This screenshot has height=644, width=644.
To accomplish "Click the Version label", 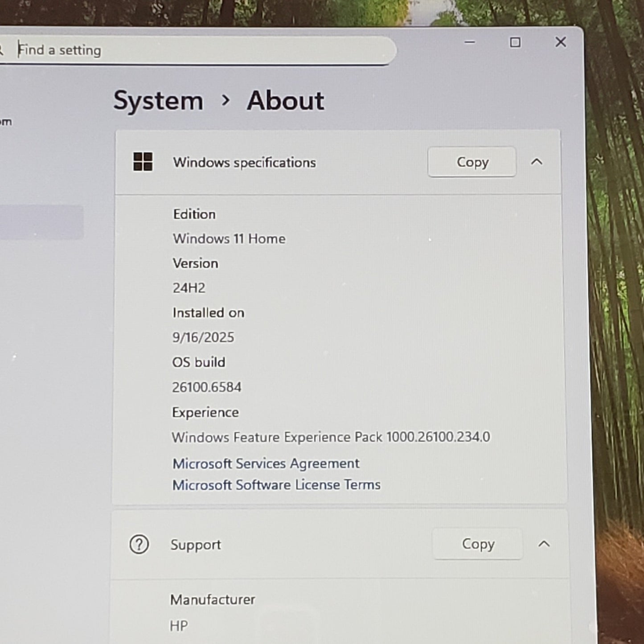I will [196, 263].
